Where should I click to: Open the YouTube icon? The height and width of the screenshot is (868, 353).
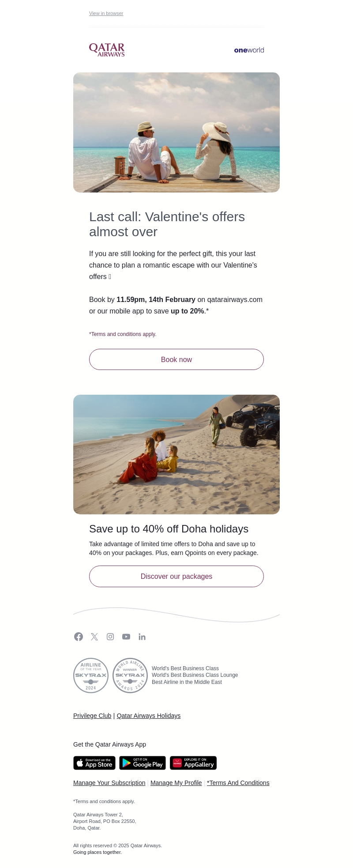tap(126, 637)
